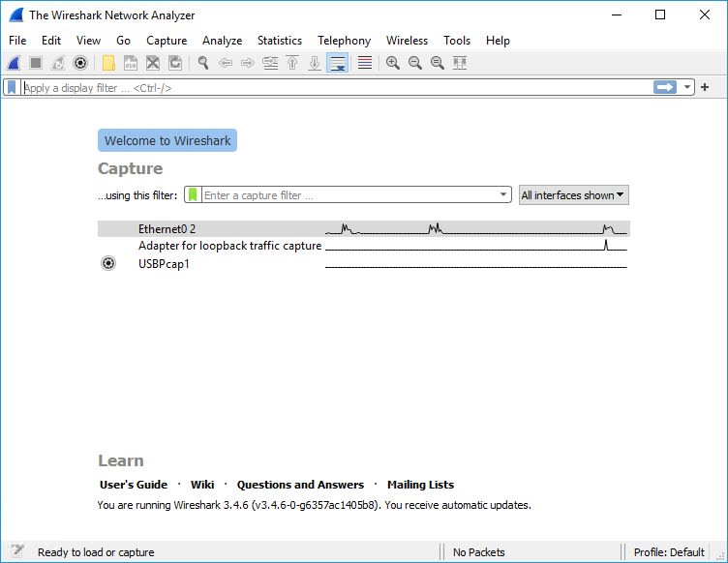This screenshot has width=728, height=563.
Task: Click the Reload capture file icon
Action: tap(175, 63)
